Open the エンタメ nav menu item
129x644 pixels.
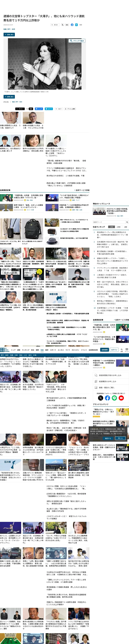point(61,350)
